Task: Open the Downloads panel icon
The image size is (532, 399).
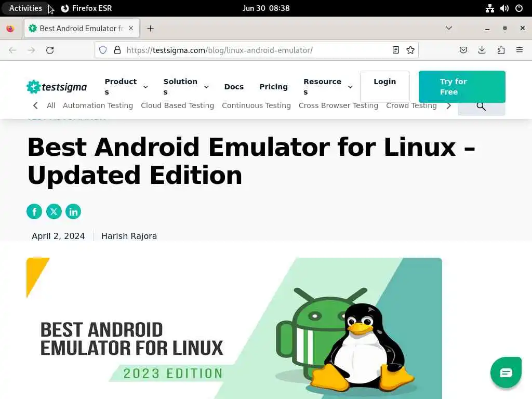Action: pos(482,50)
